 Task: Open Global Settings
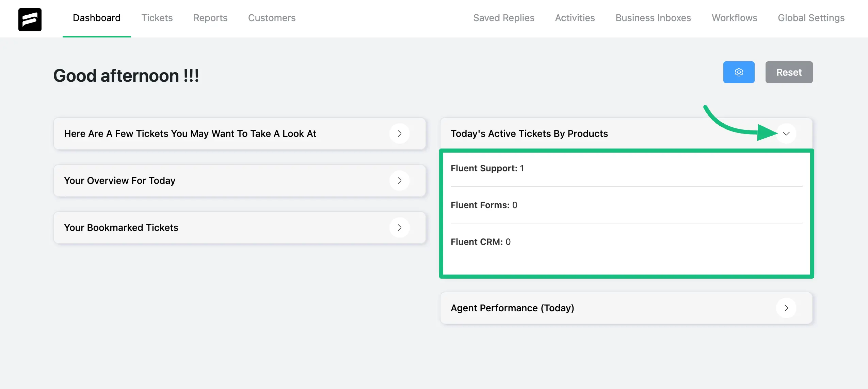tap(811, 18)
